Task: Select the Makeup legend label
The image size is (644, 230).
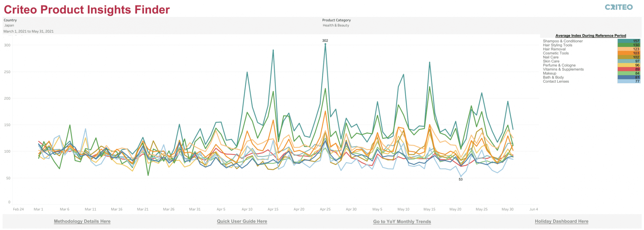Action: (549, 73)
